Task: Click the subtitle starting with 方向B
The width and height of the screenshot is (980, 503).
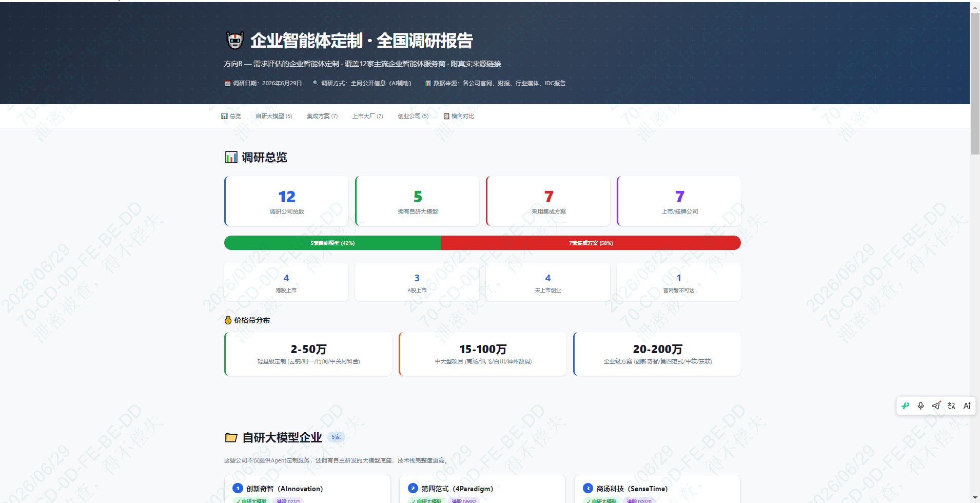Action: tap(362, 64)
